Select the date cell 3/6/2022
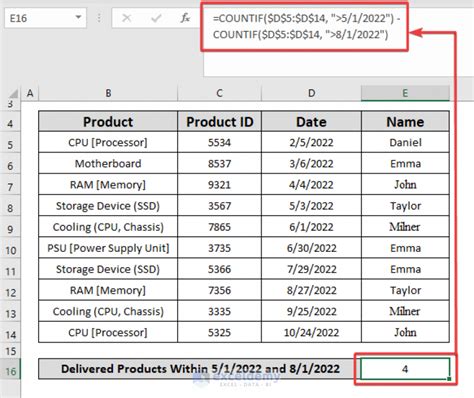474x398 pixels. pyautogui.click(x=311, y=164)
